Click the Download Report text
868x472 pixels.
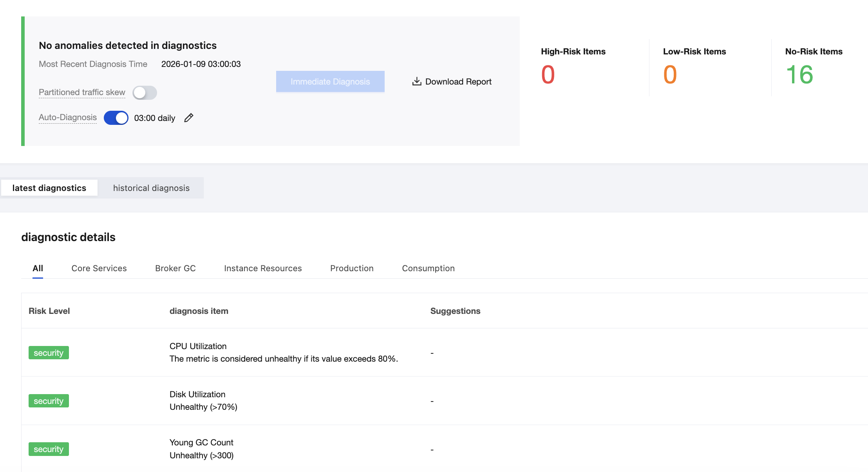[x=458, y=81]
